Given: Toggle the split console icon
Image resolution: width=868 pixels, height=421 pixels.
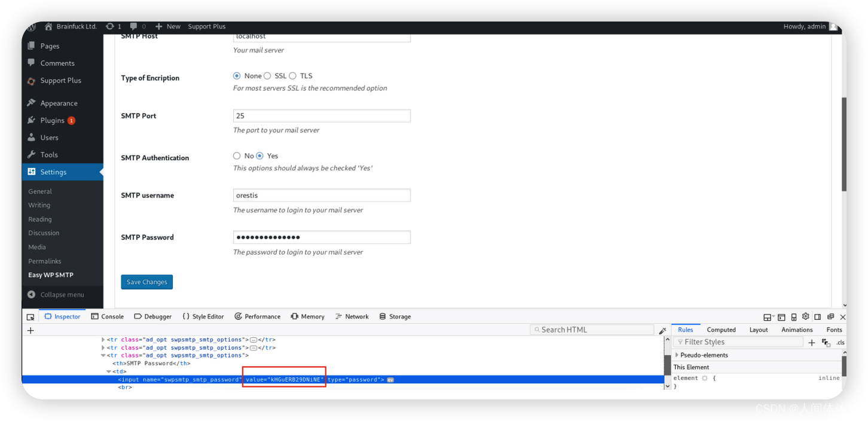Looking at the screenshot, I should (x=781, y=317).
